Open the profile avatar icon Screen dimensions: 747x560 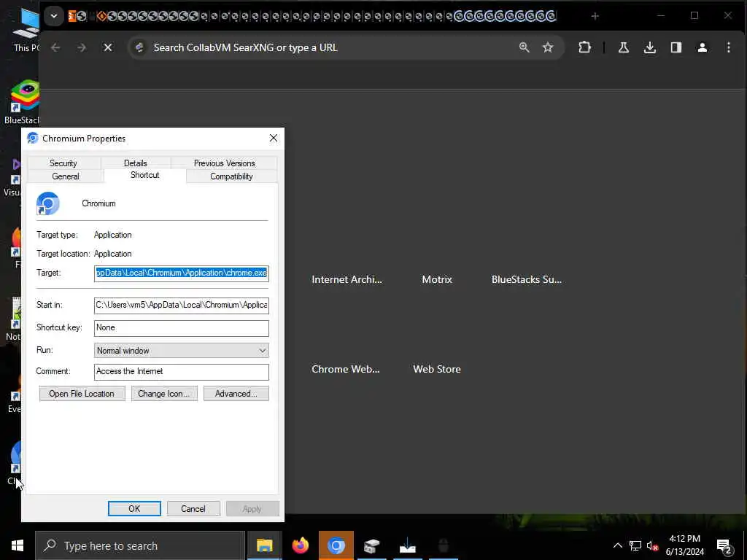click(703, 47)
